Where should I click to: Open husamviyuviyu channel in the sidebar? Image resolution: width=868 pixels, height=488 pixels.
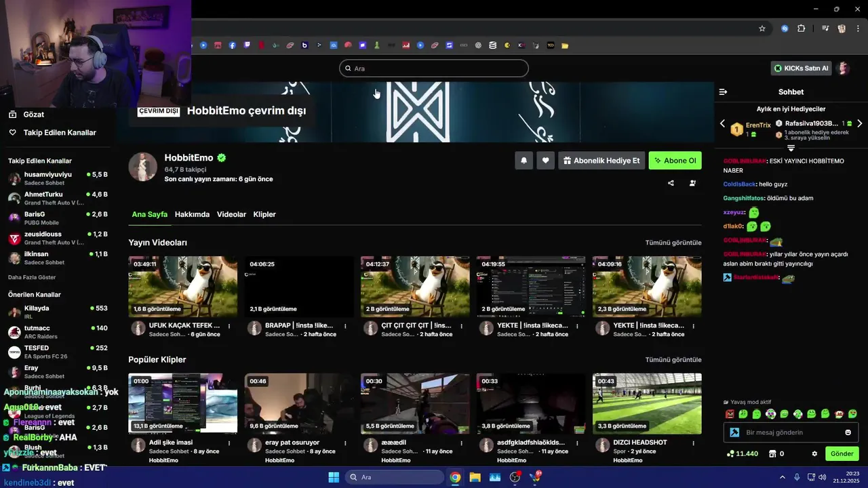pos(58,178)
